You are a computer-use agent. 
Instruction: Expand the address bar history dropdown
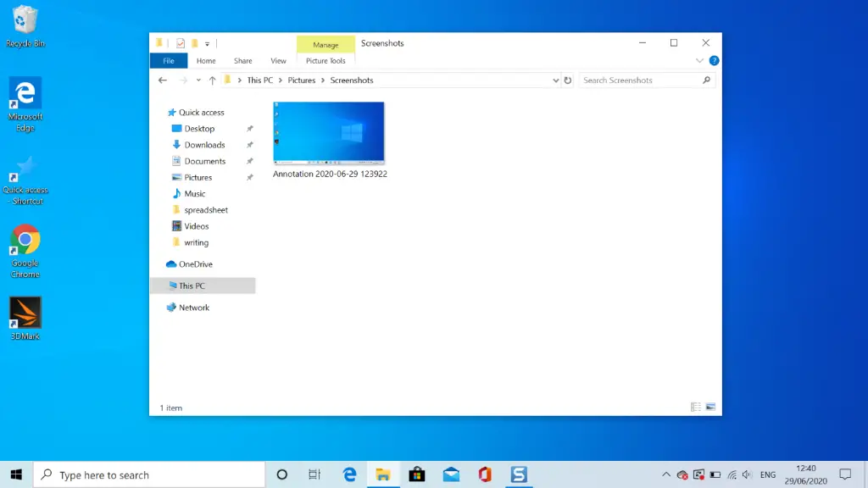pos(555,80)
